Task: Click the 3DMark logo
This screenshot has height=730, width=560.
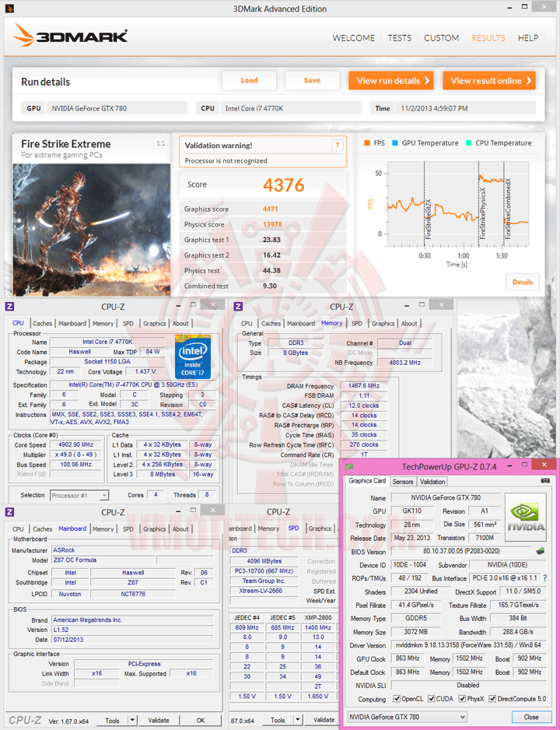Action: pos(70,37)
